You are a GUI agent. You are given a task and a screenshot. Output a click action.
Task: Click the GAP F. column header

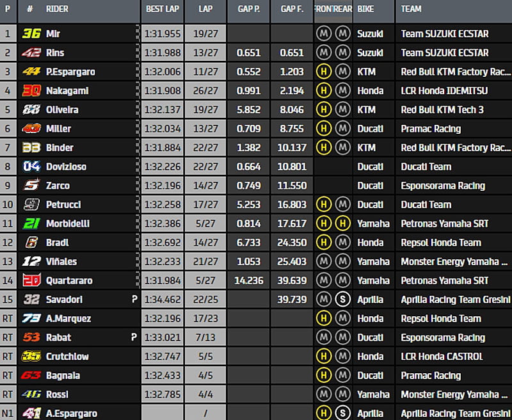[291, 10]
